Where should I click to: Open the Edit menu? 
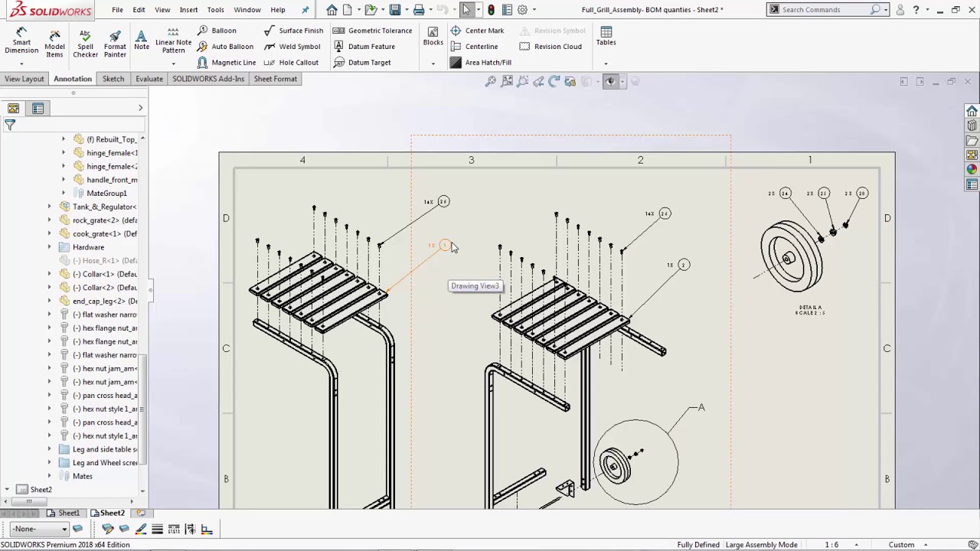coord(139,10)
